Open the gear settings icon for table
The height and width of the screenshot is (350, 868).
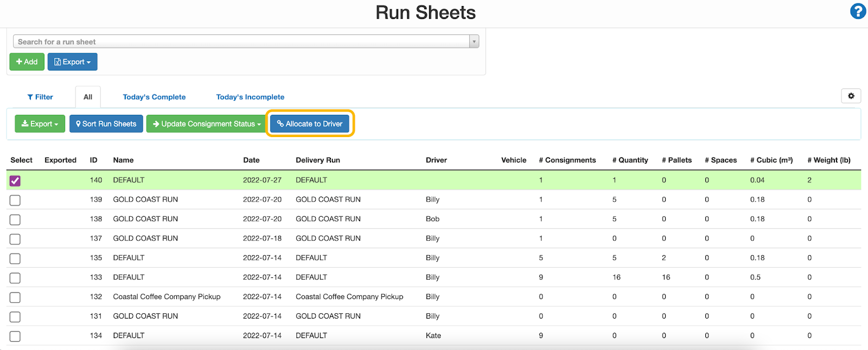click(x=851, y=96)
